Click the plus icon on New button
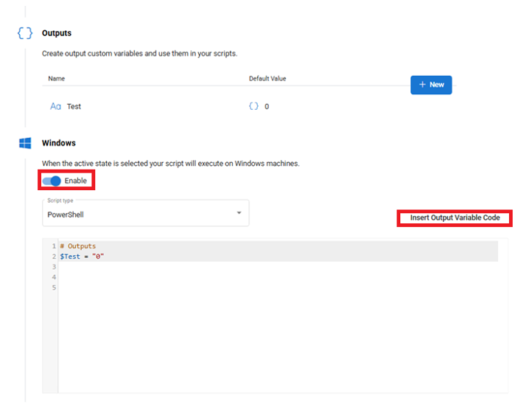This screenshot has height=404, width=532. [422, 85]
